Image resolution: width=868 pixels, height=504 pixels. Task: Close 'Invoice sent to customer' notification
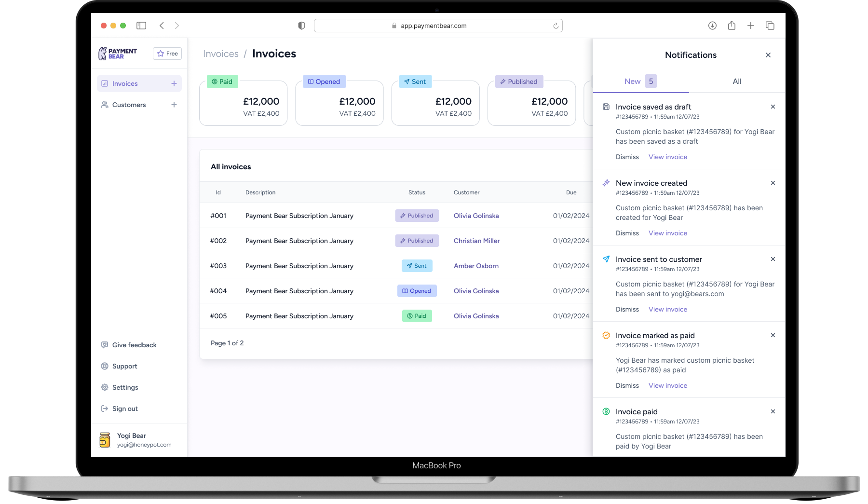(x=773, y=259)
